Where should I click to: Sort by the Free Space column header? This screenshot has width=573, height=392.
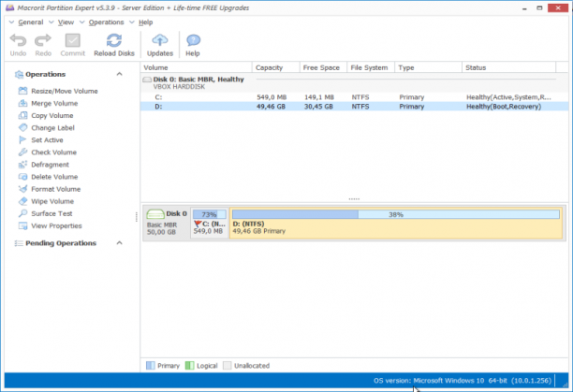pos(323,67)
